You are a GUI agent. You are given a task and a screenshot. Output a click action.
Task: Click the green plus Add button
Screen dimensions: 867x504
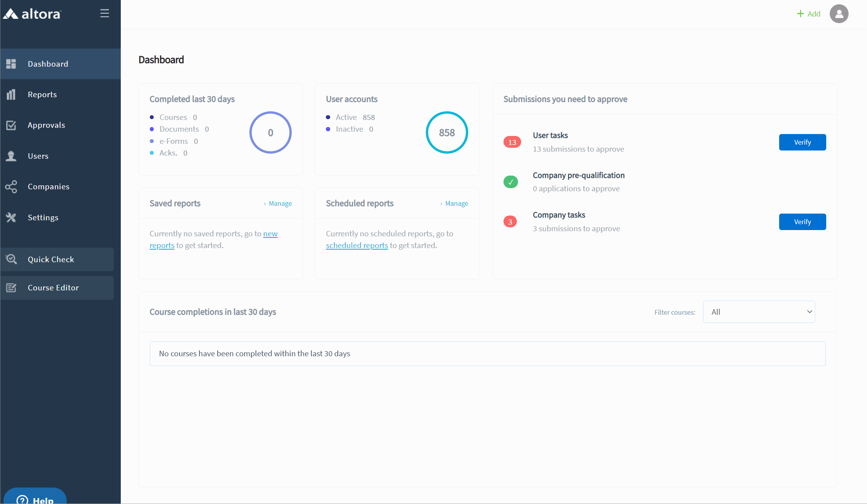click(x=809, y=14)
